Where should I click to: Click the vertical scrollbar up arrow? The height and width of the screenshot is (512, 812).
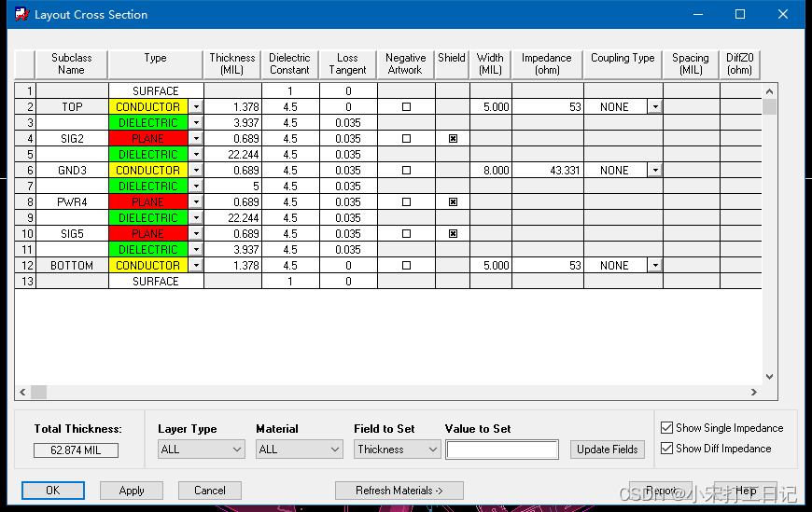coord(770,91)
